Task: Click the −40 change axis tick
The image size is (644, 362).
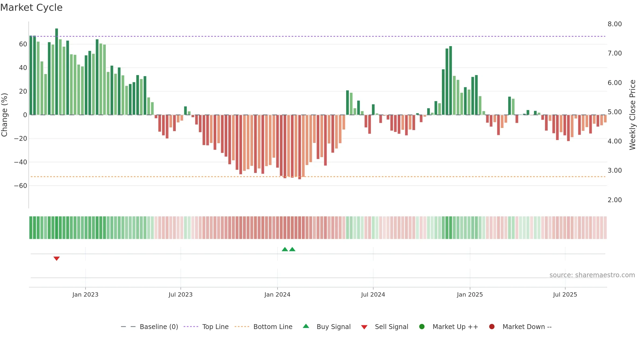Action: 21,162
